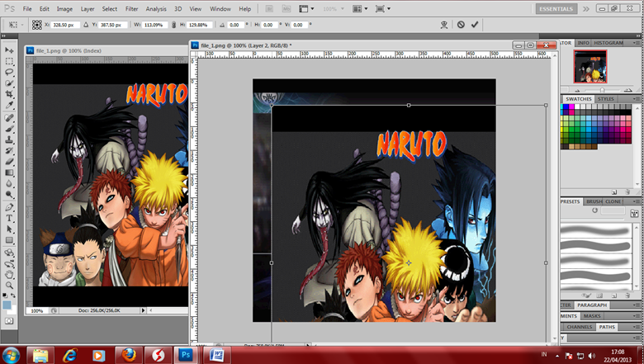
Task: Open the Brush panel toggle button
Action: coord(635,213)
